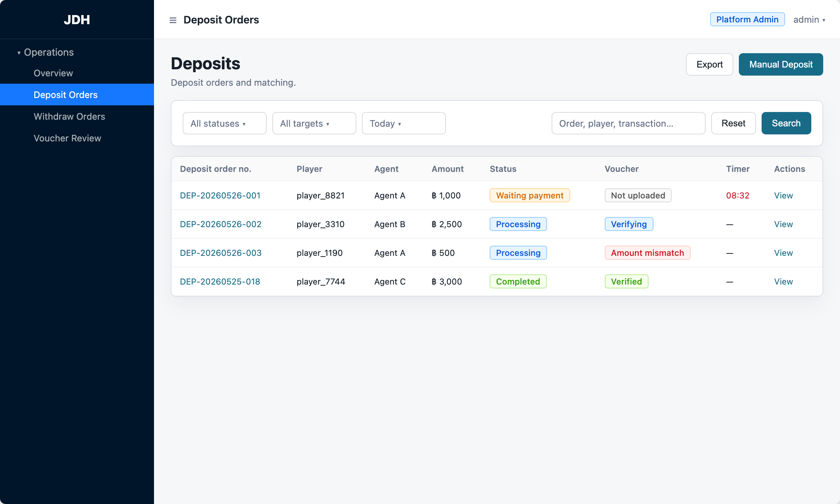Click the Export button
Screen dimensions: 840x504
click(x=709, y=64)
